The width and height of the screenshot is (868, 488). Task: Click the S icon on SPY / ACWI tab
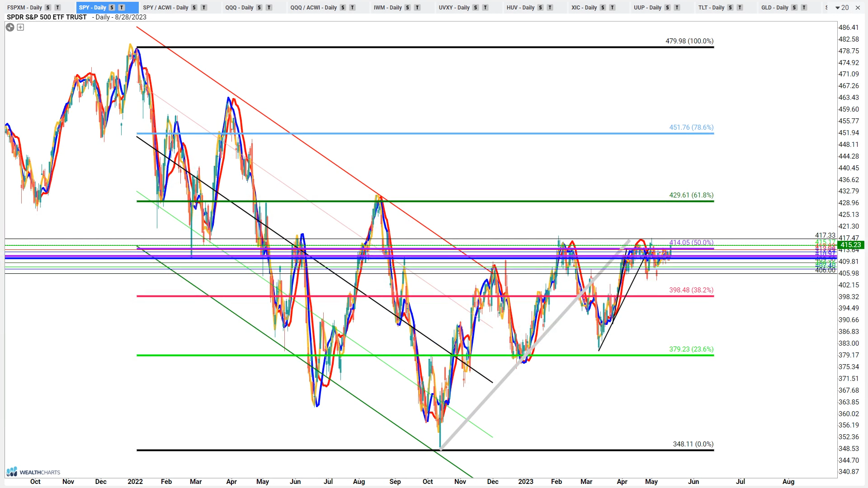[x=194, y=8]
